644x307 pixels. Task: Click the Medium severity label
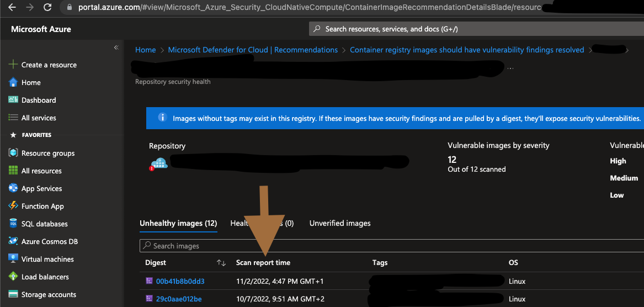tap(624, 178)
